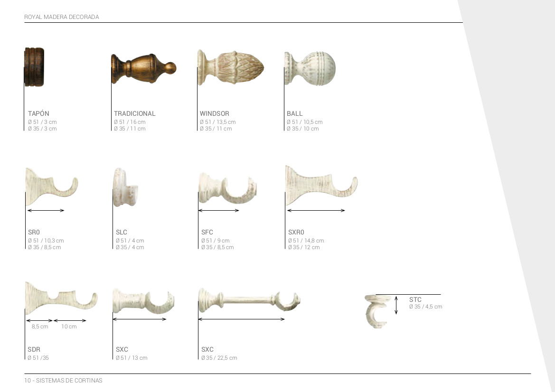Image resolution: width=555 pixels, height=392 pixels.
Task: Click 'Ø 51 / 16 cm' under Tradicional
Action: (130, 122)
